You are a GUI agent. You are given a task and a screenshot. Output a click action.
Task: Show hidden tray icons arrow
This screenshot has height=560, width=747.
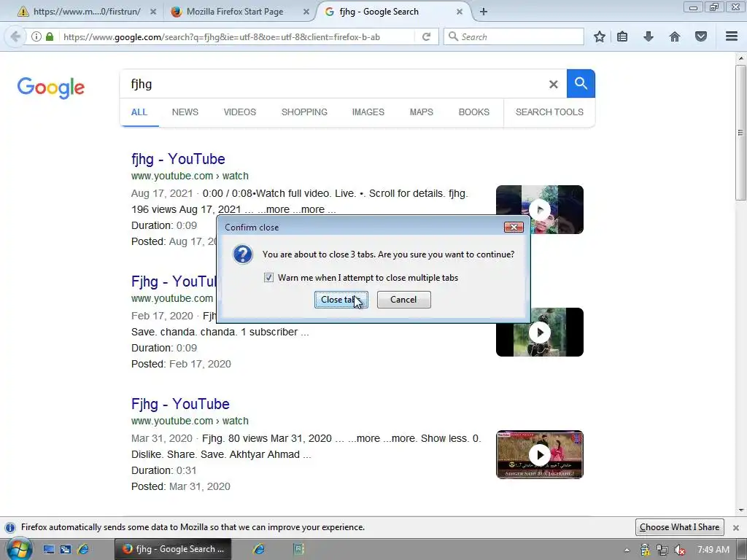627,550
